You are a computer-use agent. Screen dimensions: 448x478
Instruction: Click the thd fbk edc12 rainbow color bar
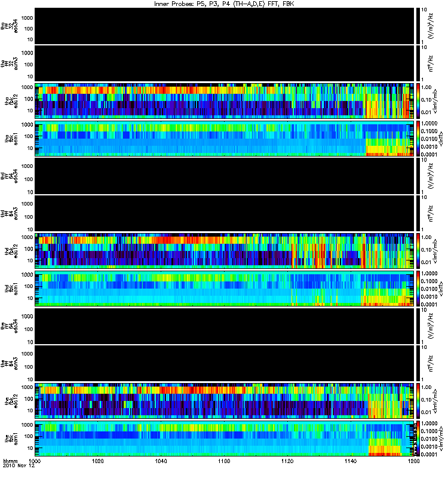coord(418,251)
